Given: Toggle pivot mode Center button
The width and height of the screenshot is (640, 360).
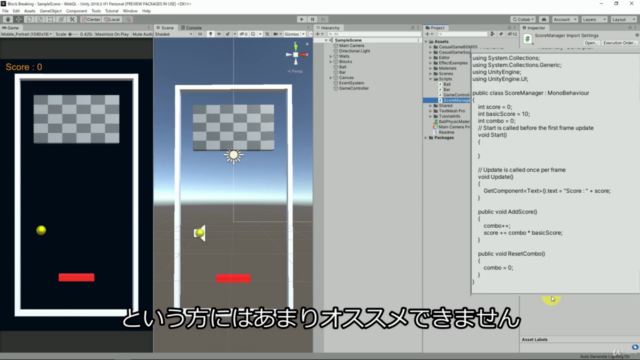Looking at the screenshot, I should [91, 19].
